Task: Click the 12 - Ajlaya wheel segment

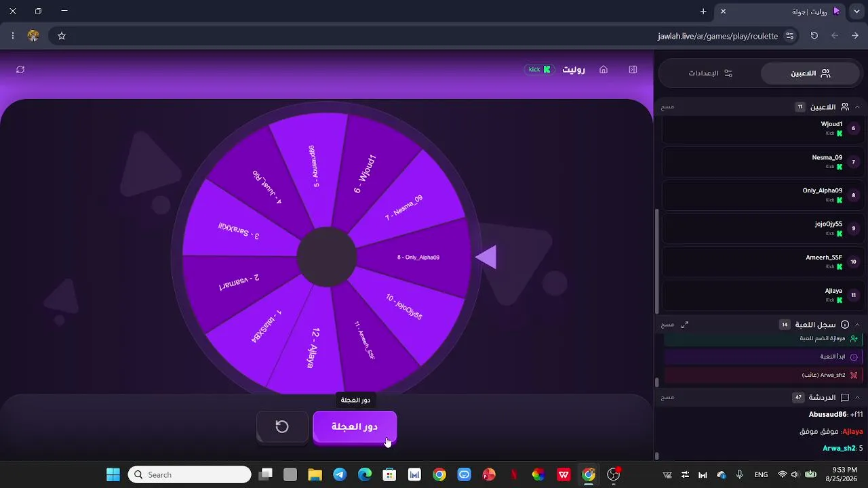Action: (x=313, y=348)
